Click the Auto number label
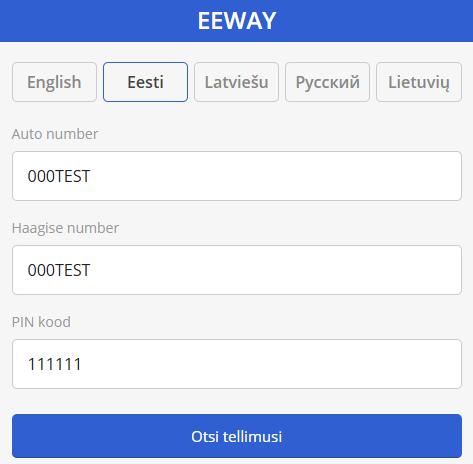The width and height of the screenshot is (473, 464). [55, 134]
